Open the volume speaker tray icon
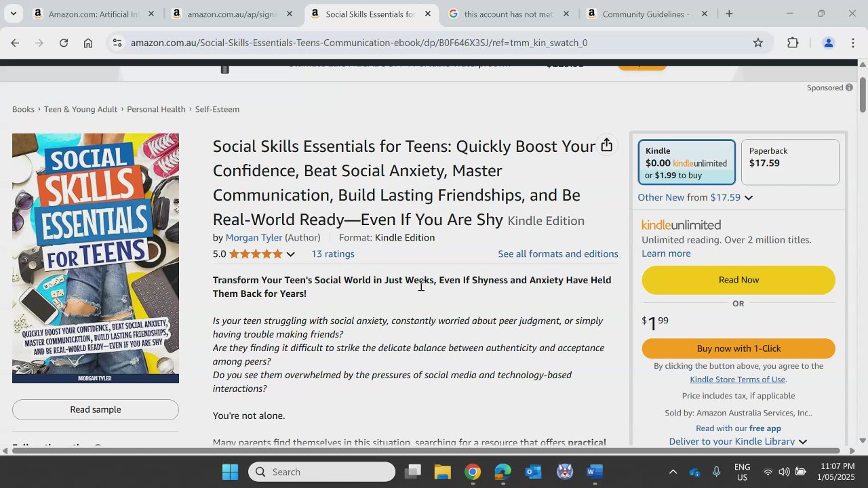The width and height of the screenshot is (868, 488). 785,472
